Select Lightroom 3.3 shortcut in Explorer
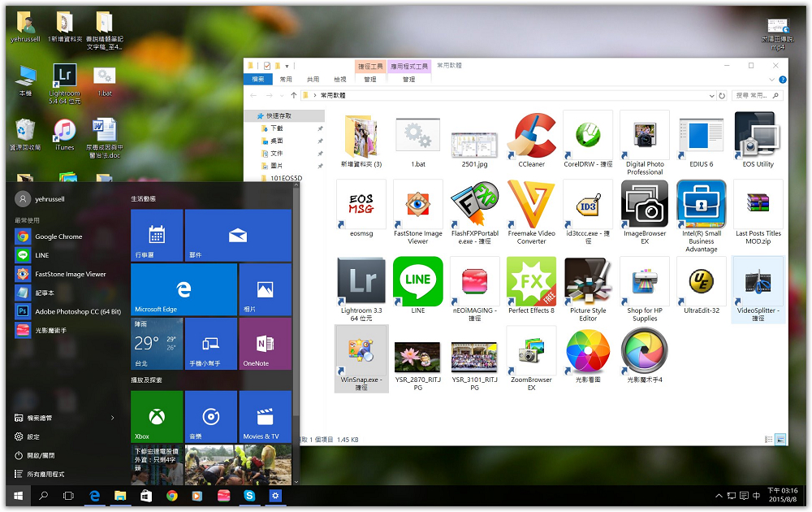This screenshot has height=512, width=812. click(x=361, y=289)
